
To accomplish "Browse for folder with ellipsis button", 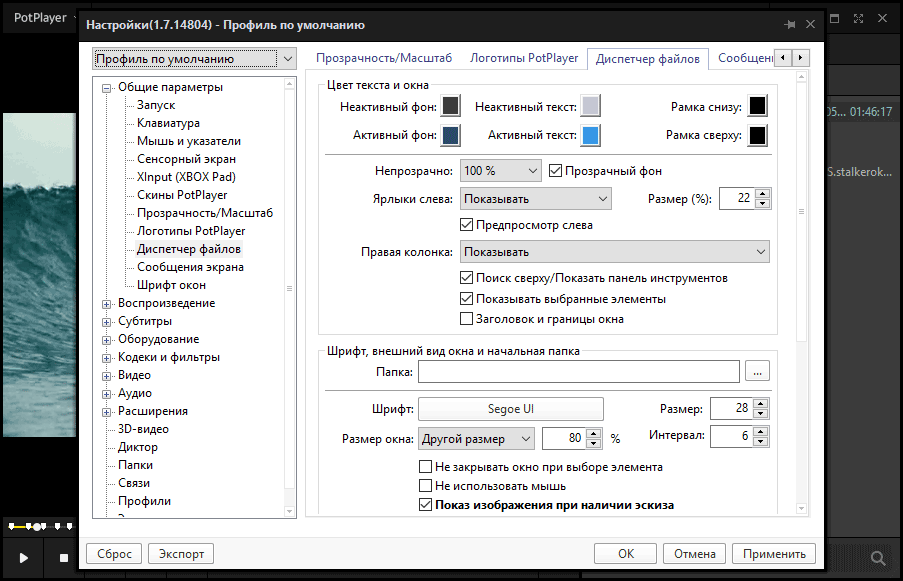I will click(x=757, y=371).
